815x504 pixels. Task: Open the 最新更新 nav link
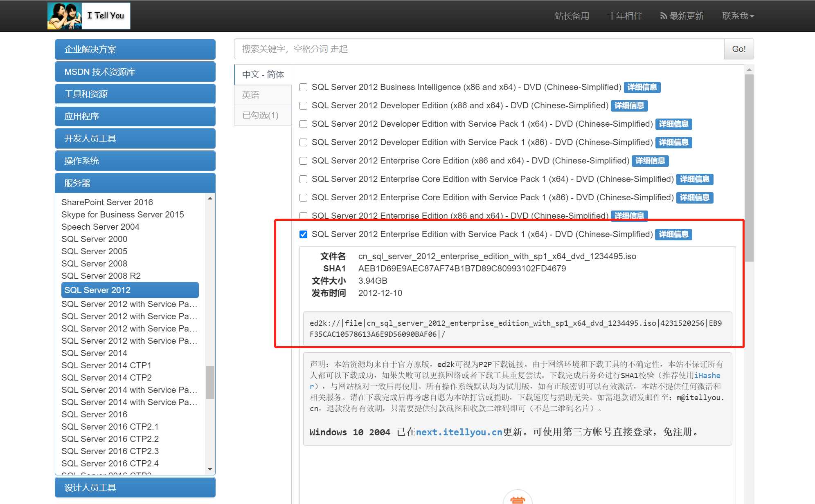687,16
